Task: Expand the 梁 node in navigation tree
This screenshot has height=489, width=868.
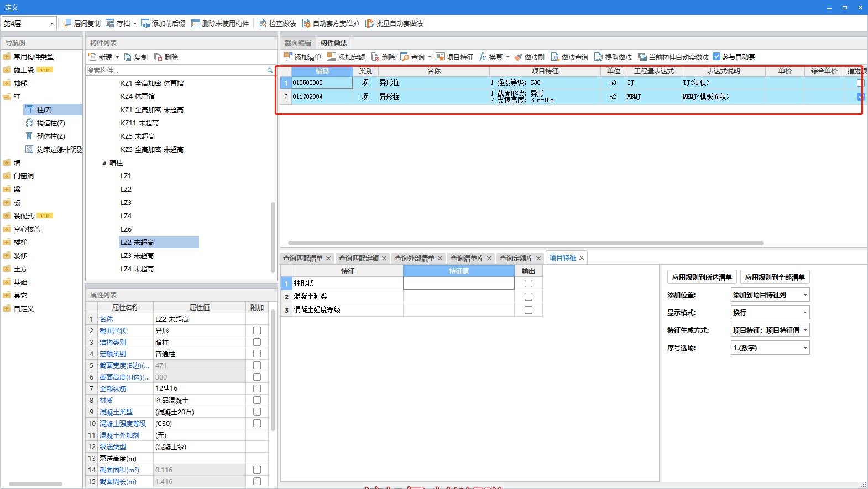Action: (x=7, y=190)
